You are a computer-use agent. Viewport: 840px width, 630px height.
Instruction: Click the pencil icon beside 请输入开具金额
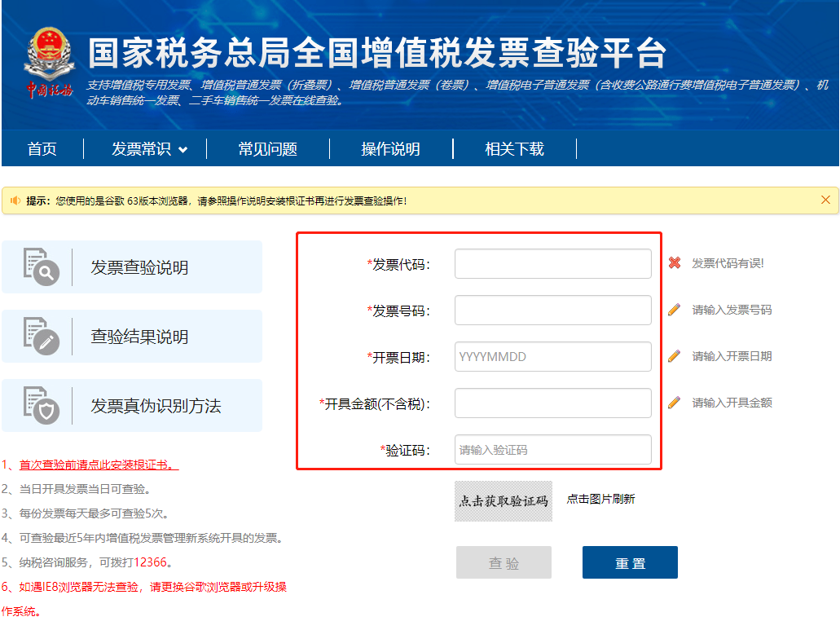[675, 403]
